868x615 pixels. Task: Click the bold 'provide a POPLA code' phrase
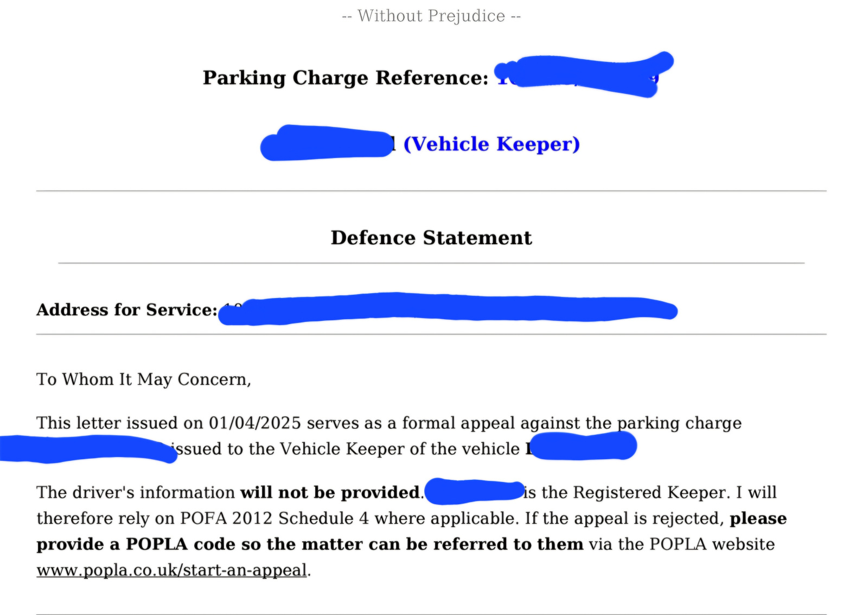139,544
